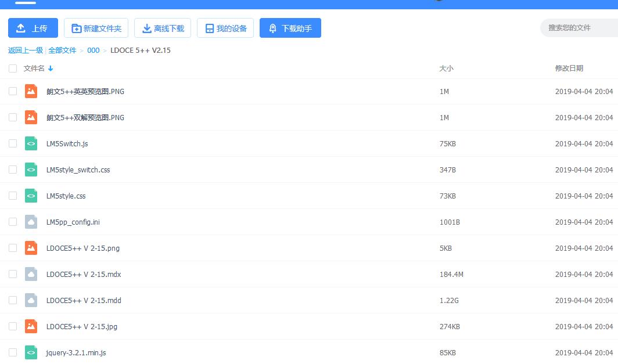The image size is (618, 364).
Task: Click the 184.4M size value
Action: click(x=451, y=274)
